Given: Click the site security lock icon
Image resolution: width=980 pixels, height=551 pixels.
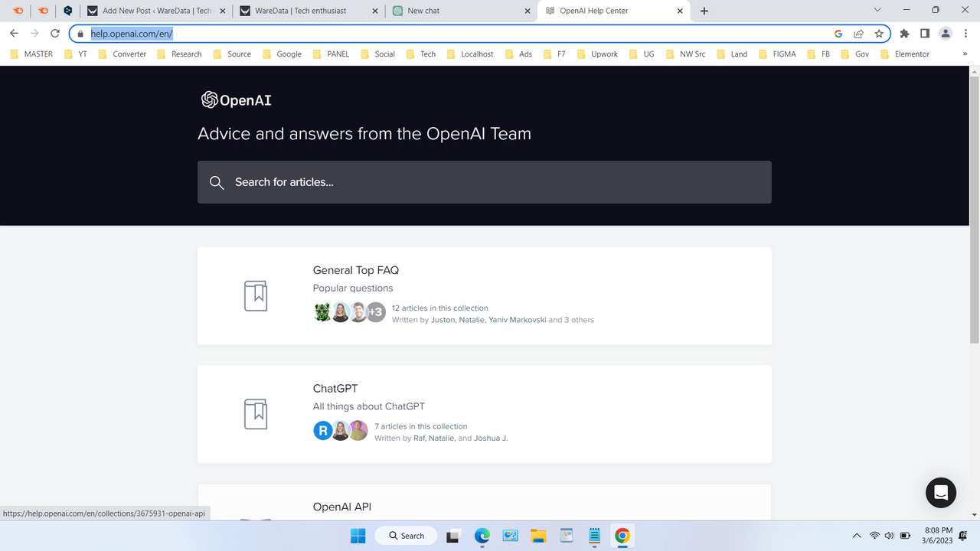Looking at the screenshot, I should pyautogui.click(x=81, y=34).
